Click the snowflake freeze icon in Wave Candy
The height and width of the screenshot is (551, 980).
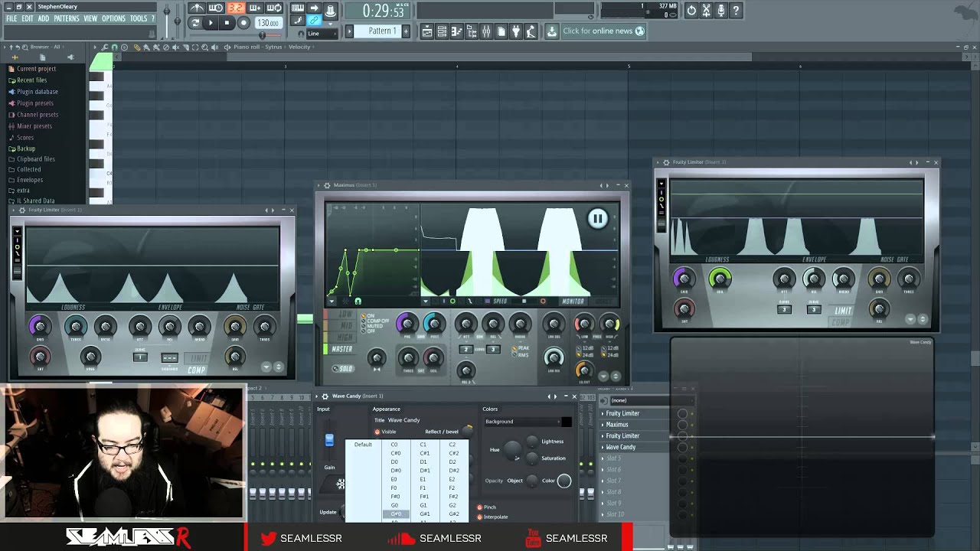(341, 484)
